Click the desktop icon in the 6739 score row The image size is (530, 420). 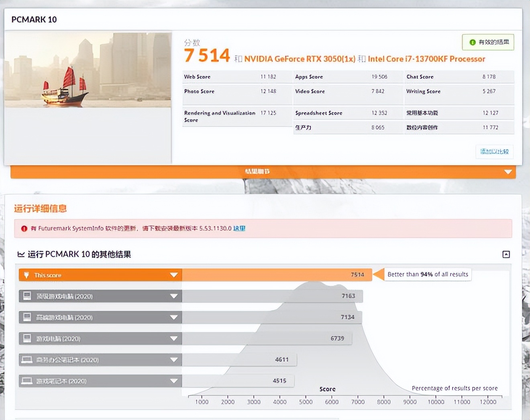[27, 338]
